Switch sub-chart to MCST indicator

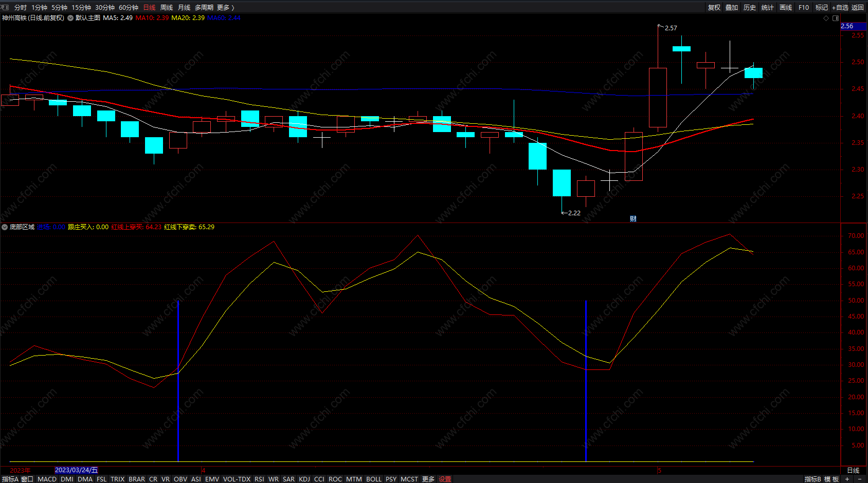point(409,479)
